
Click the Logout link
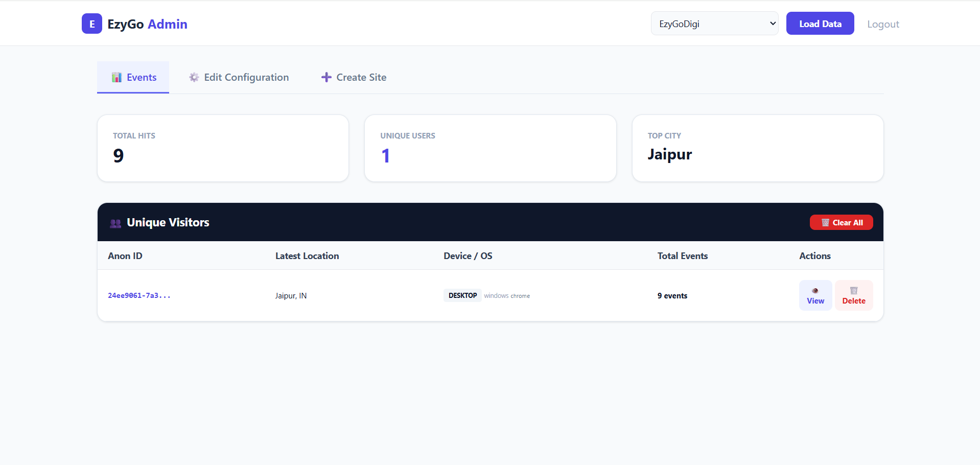coord(883,24)
